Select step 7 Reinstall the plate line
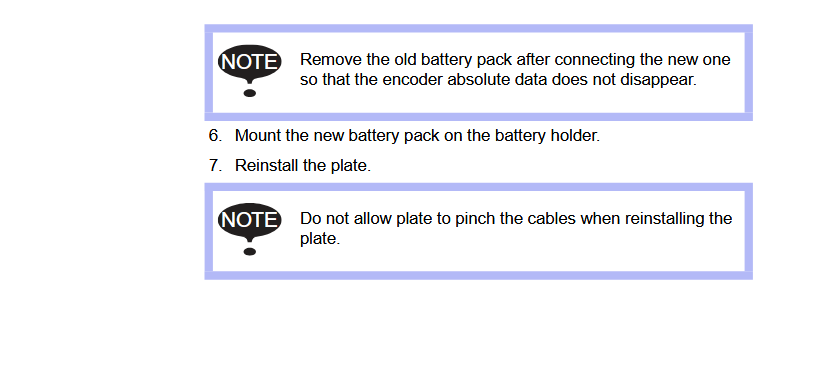The width and height of the screenshot is (834, 382). pyautogui.click(x=290, y=165)
